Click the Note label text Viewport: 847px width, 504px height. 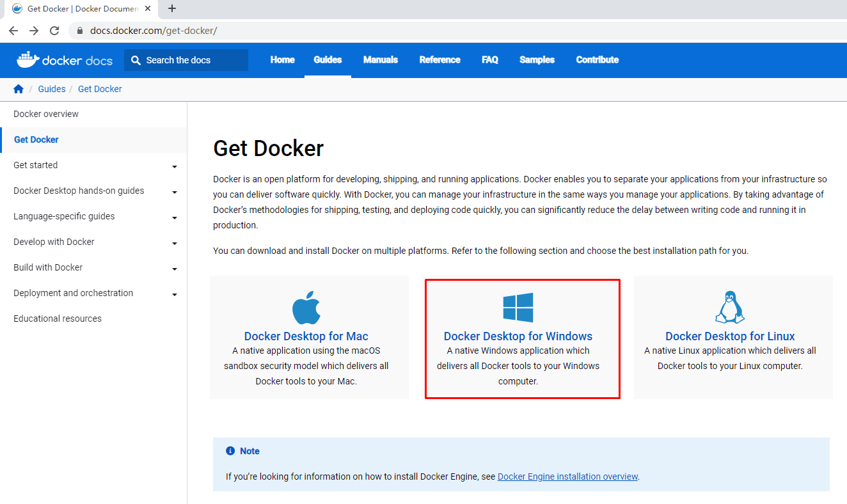[249, 451]
